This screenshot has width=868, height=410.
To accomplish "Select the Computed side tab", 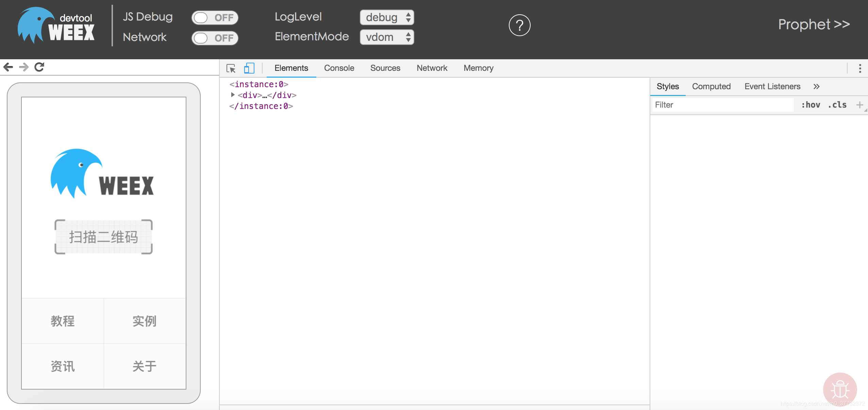I will 711,86.
